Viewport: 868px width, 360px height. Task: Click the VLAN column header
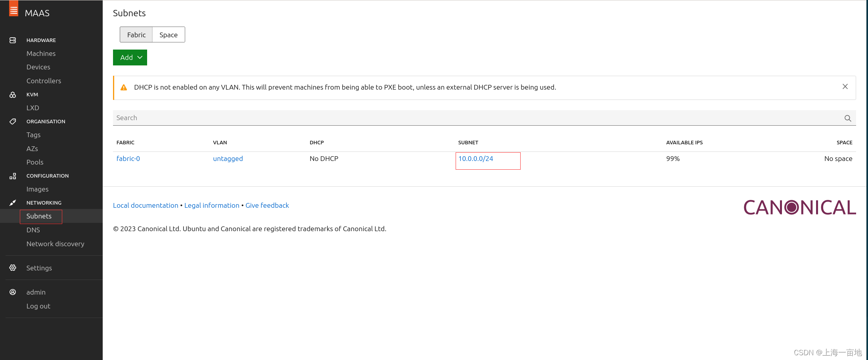[220, 142]
